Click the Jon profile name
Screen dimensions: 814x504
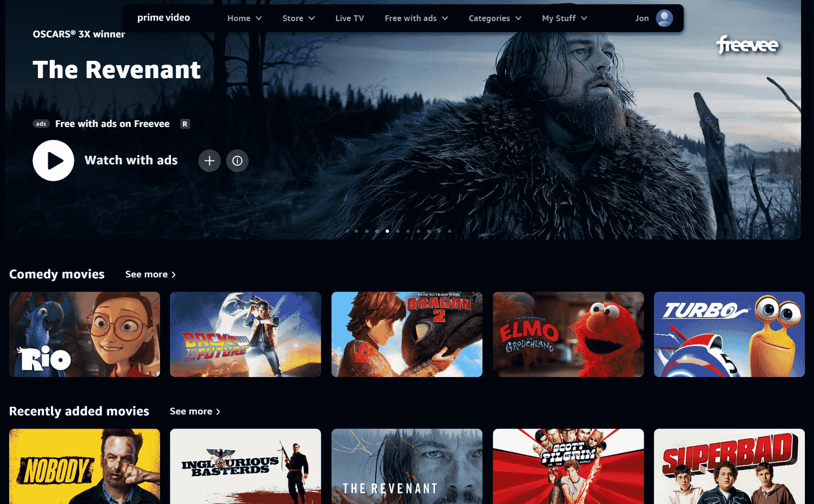tap(642, 18)
